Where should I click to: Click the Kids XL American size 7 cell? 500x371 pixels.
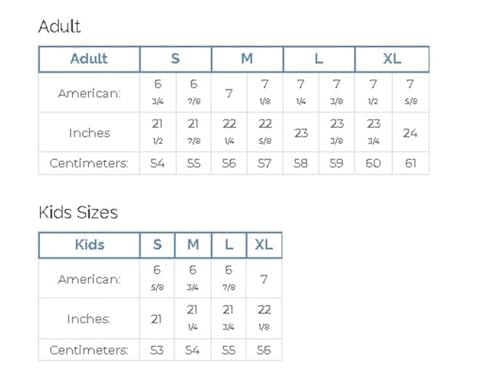(264, 279)
